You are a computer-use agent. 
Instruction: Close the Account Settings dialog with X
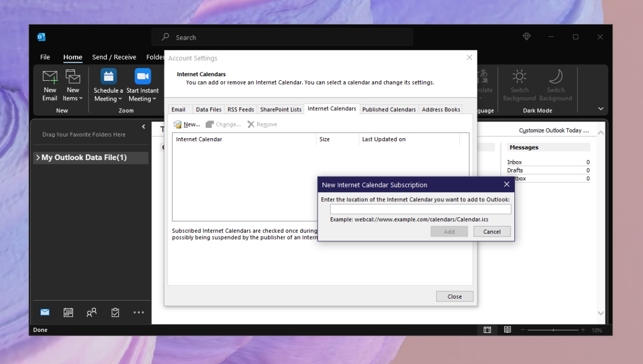pos(469,57)
